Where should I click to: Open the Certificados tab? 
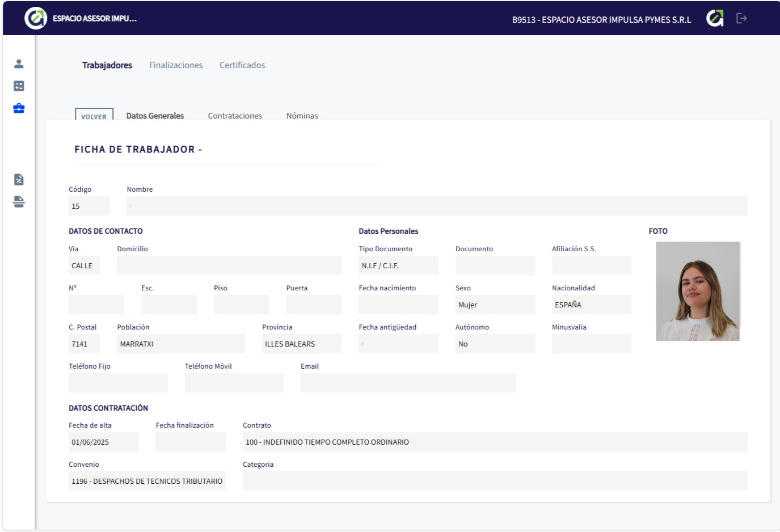tap(242, 65)
